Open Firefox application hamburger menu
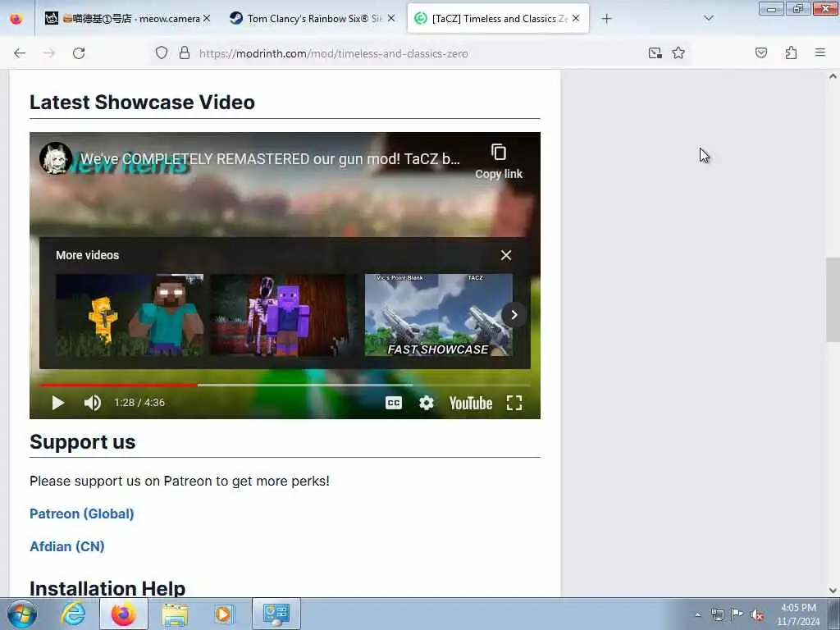 [x=820, y=52]
